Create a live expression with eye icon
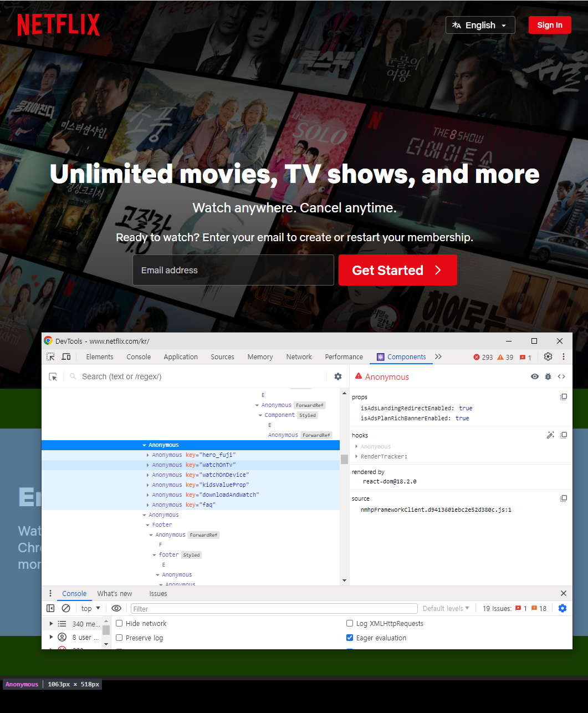 (x=116, y=609)
